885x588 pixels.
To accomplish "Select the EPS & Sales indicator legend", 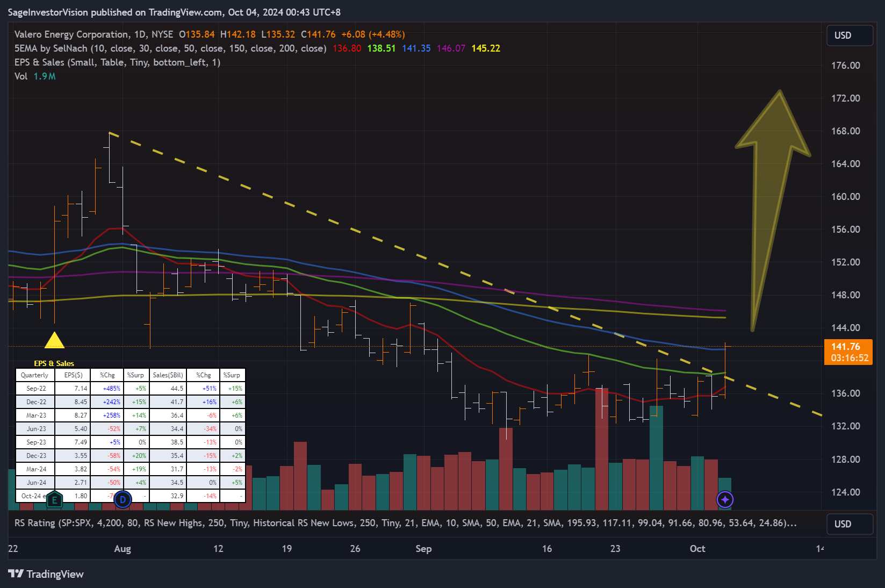I will pyautogui.click(x=117, y=62).
